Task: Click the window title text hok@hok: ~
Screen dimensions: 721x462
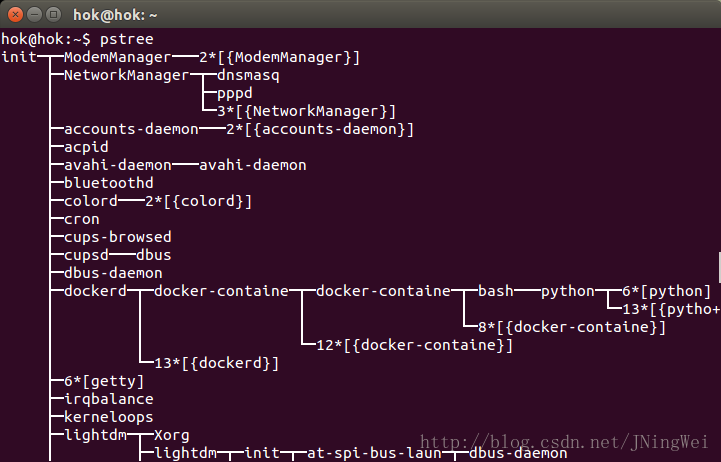Action: coord(113,14)
